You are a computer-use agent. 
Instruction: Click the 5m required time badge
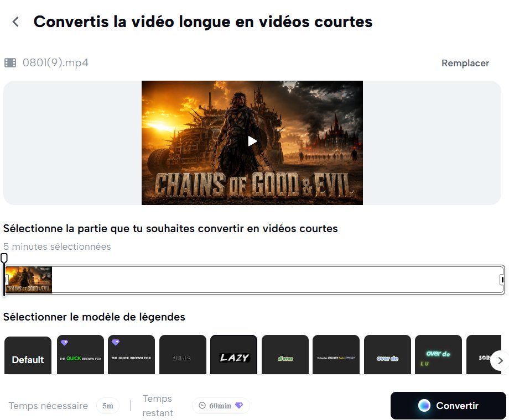pos(108,406)
